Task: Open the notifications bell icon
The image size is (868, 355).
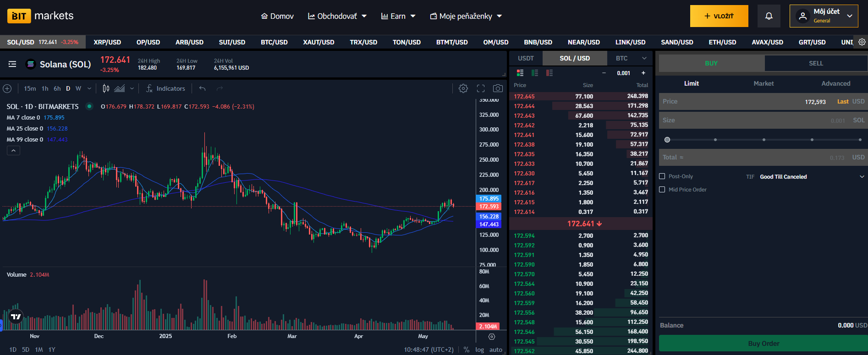Action: point(769,16)
